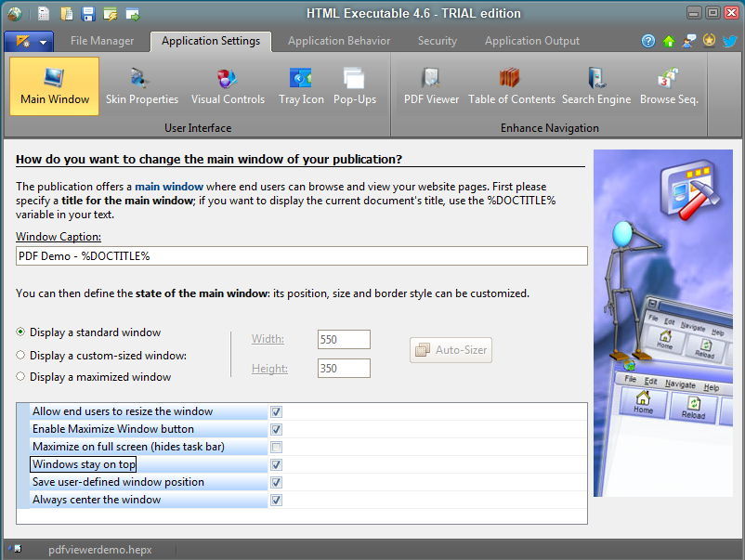Click the blue help question mark icon
The image size is (745, 560).
(x=648, y=41)
